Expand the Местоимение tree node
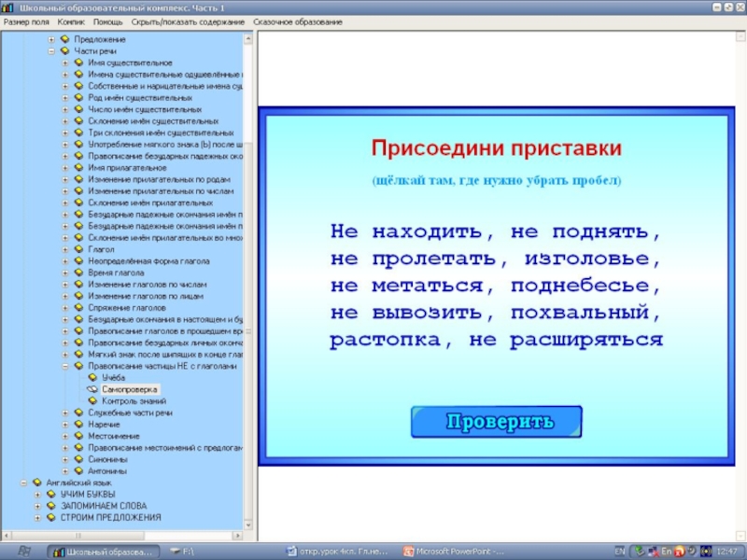 tap(65, 436)
